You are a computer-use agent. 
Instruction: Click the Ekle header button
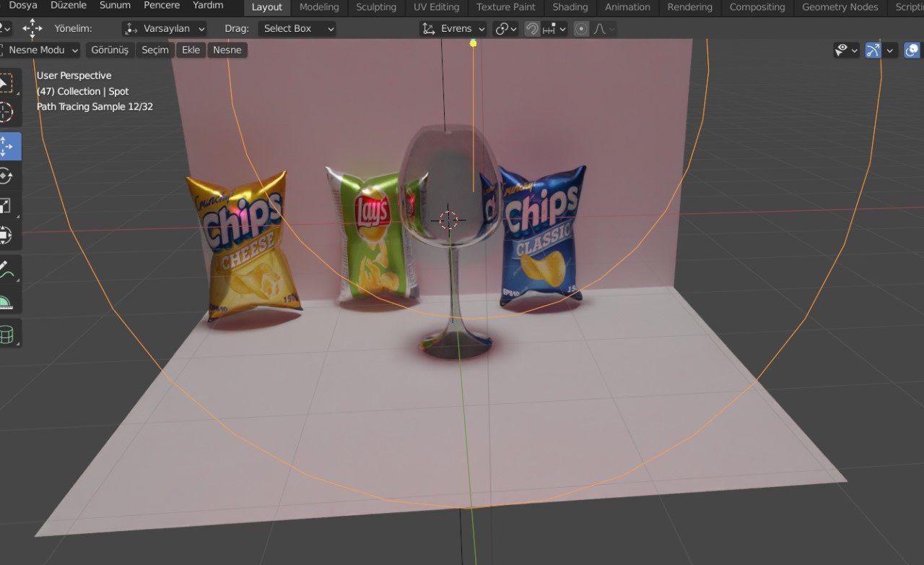pyautogui.click(x=191, y=50)
